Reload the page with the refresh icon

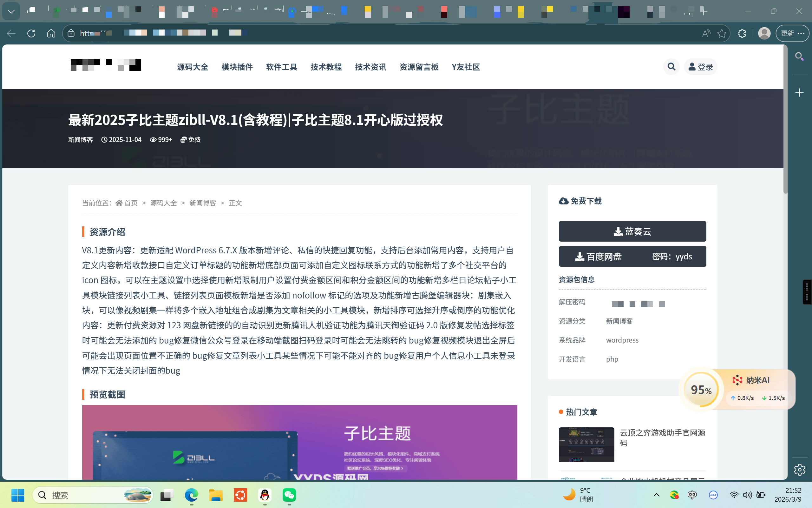point(31,33)
